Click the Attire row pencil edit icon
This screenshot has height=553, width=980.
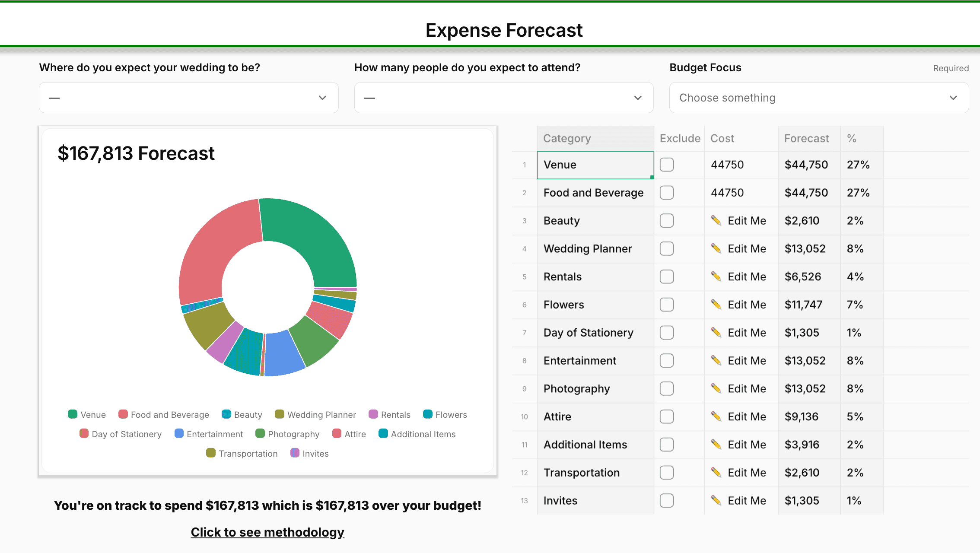(x=716, y=416)
